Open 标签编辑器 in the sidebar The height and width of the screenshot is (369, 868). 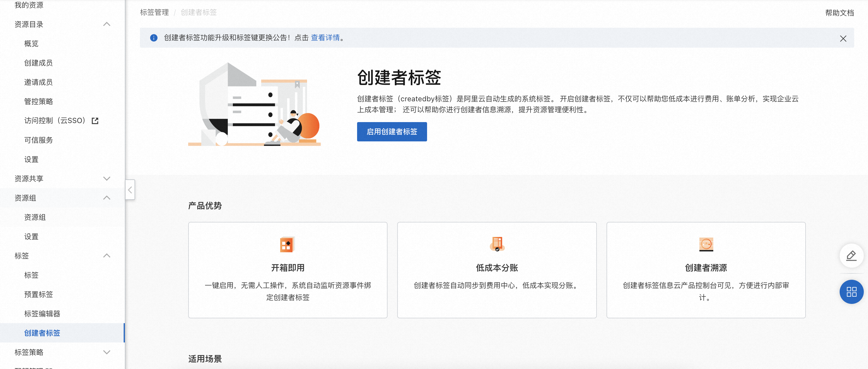[42, 314]
